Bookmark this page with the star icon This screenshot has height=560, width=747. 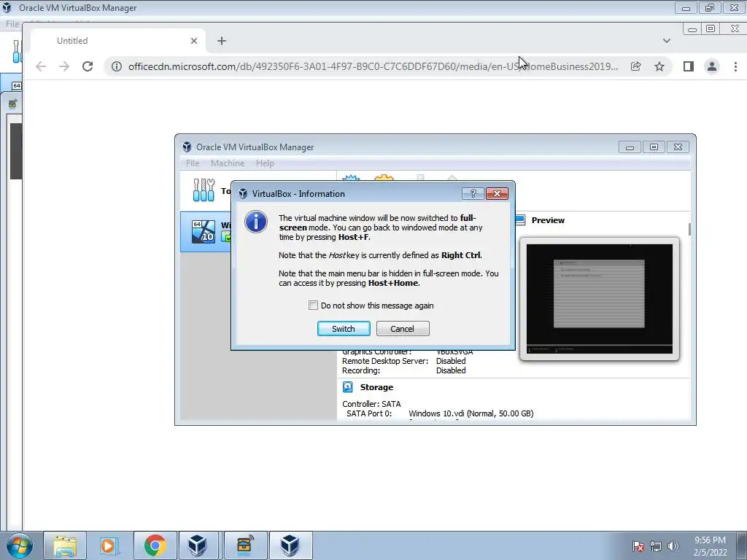point(659,66)
